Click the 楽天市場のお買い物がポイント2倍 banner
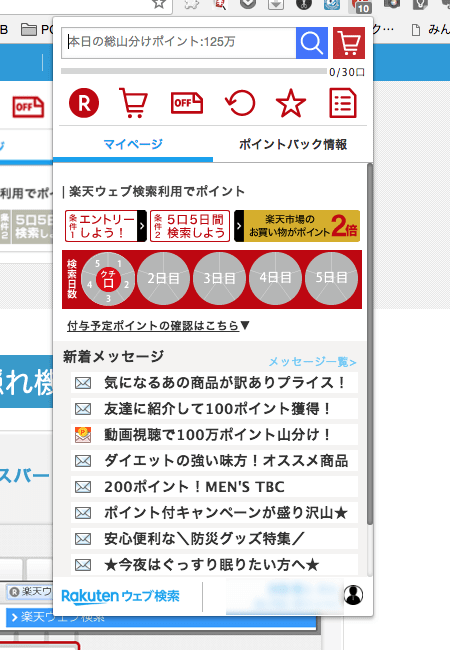The height and width of the screenshot is (650, 450). click(297, 226)
